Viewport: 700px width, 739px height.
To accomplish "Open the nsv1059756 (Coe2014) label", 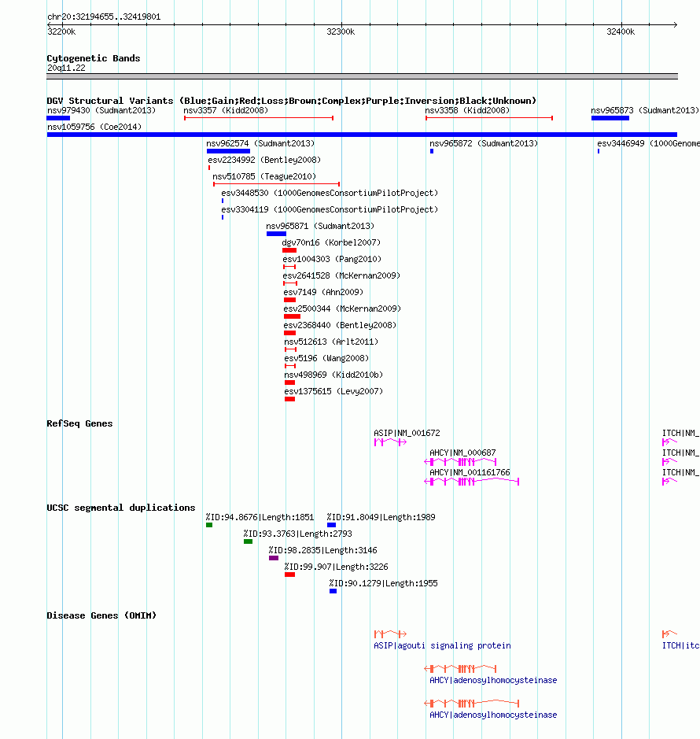I will click(x=94, y=127).
